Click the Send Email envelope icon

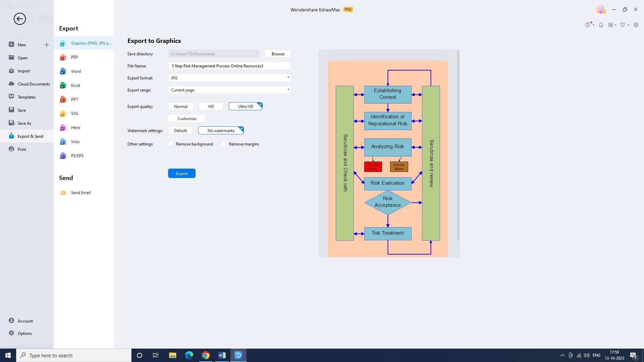coord(63,193)
